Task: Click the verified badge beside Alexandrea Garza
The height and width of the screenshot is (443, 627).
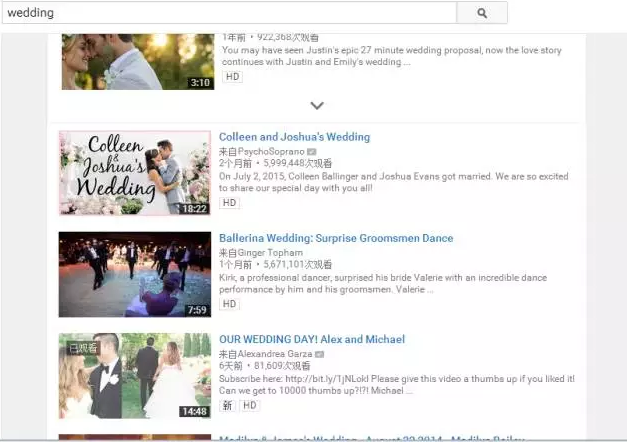Action: pos(319,354)
